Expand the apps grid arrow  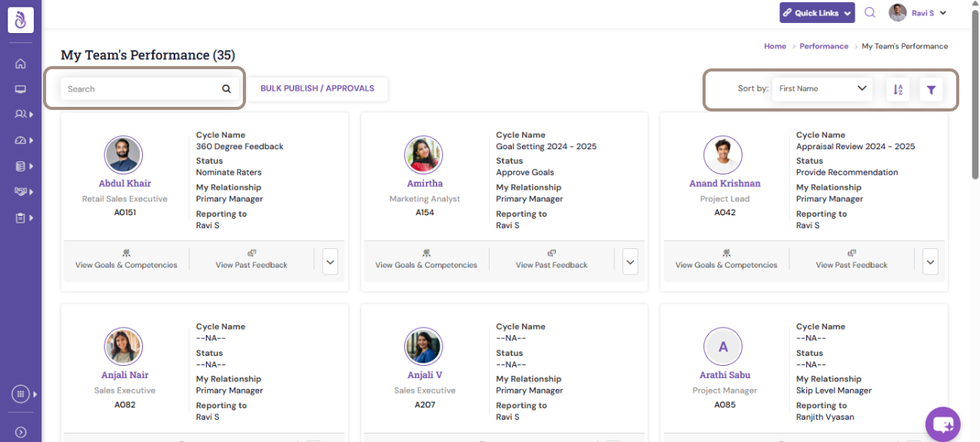pos(35,394)
